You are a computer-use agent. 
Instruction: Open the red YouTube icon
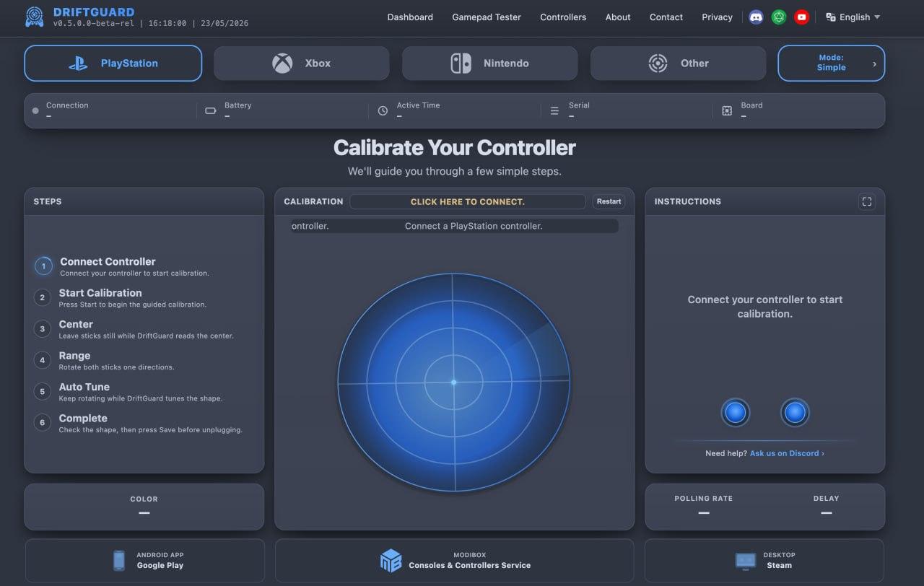tap(801, 17)
